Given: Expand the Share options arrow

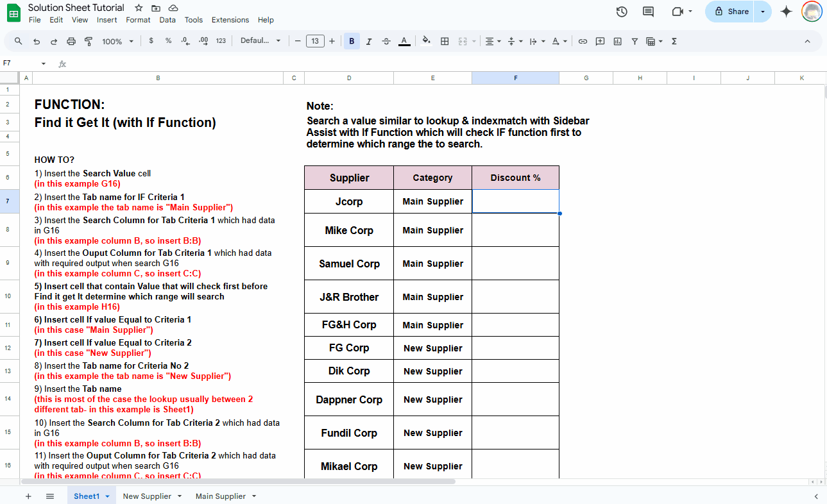Looking at the screenshot, I should tap(763, 12).
